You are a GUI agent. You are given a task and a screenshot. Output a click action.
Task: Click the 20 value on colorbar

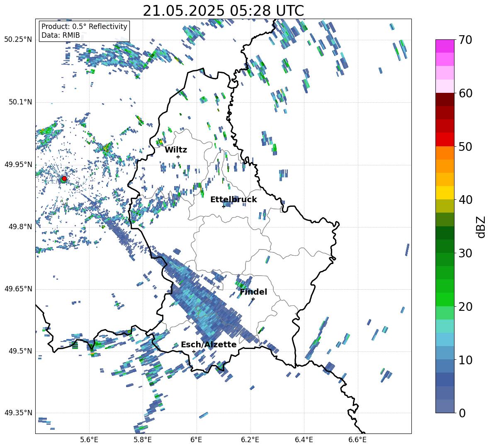[465, 307]
